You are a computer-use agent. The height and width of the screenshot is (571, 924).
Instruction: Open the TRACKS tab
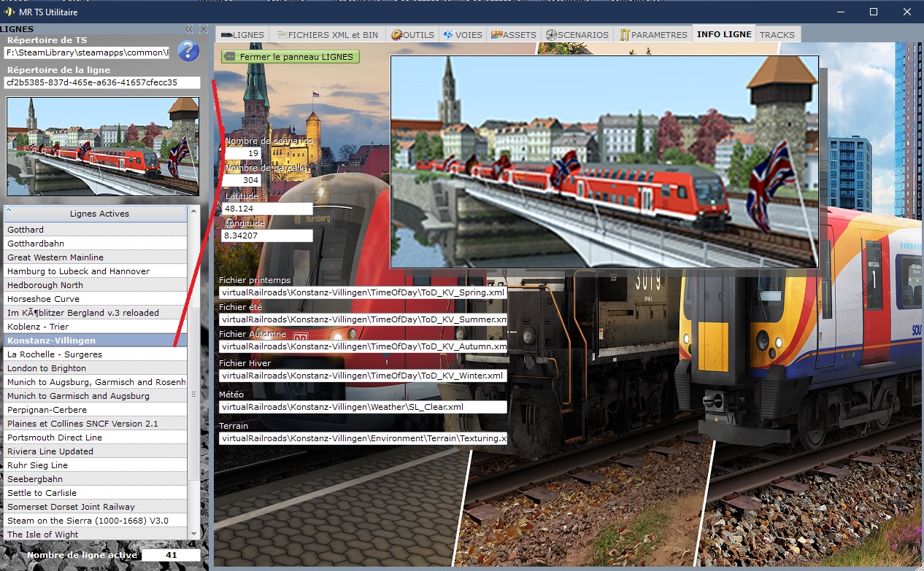pos(777,34)
